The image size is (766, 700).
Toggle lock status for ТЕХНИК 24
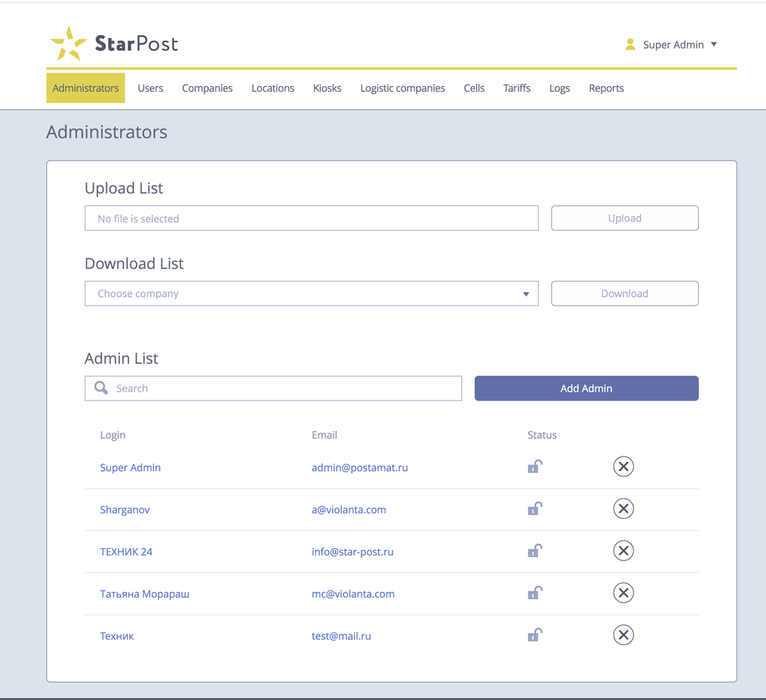(535, 551)
